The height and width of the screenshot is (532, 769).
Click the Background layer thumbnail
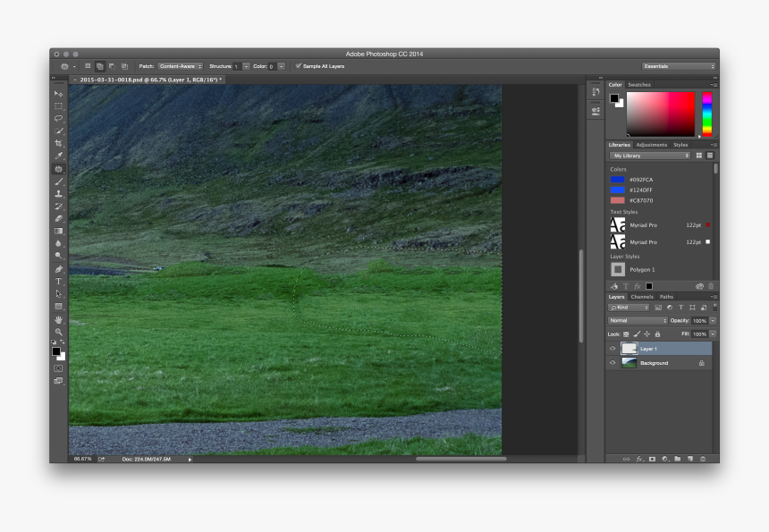tap(629, 363)
